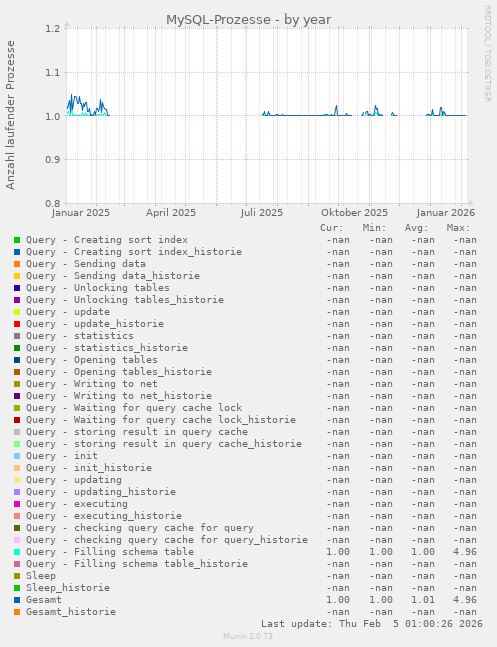Click the legend entry Query - Writing to net_historie
497x647 pixels.
pos(119,396)
